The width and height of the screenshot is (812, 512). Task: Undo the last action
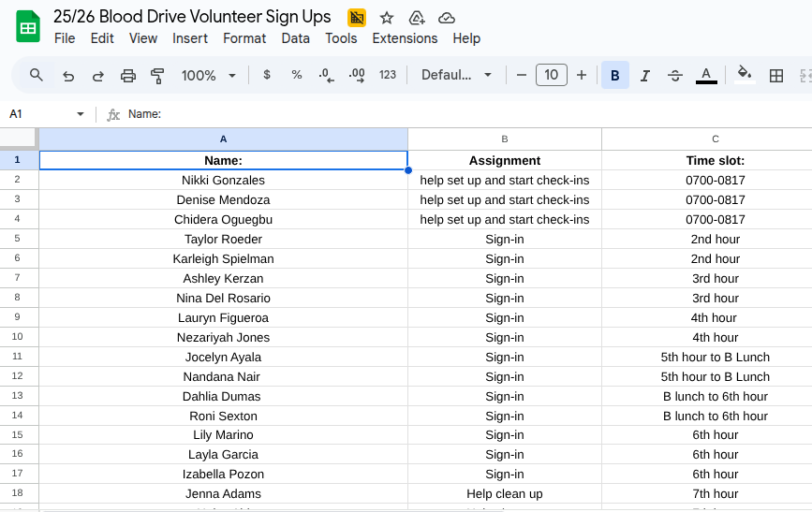tap(68, 75)
